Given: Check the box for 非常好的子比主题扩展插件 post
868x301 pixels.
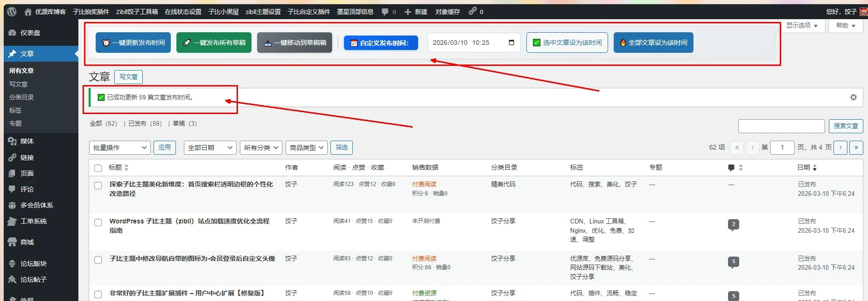Looking at the screenshot, I should (98, 294).
